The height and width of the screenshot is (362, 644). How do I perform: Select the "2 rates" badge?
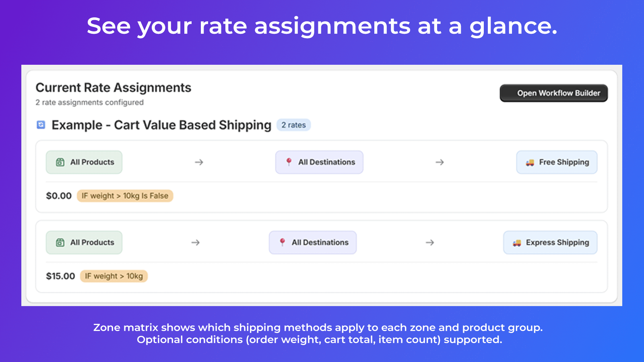click(293, 125)
